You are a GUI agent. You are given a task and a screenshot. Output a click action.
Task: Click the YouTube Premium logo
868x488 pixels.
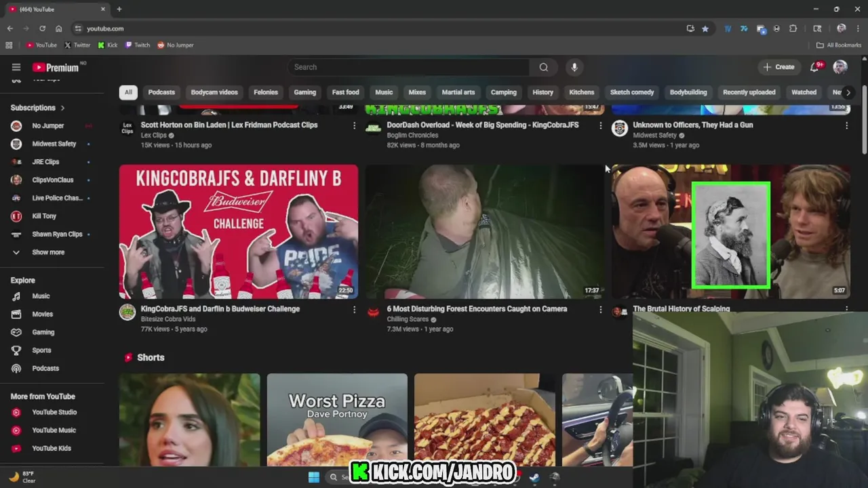(x=56, y=67)
